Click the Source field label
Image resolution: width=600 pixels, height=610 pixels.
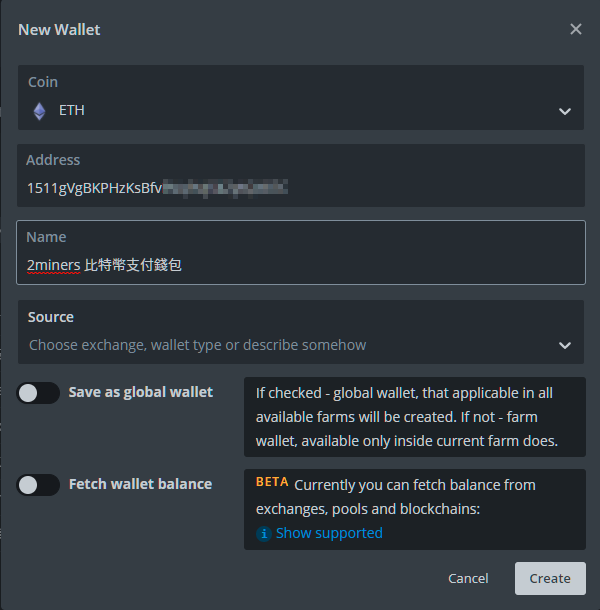51,317
